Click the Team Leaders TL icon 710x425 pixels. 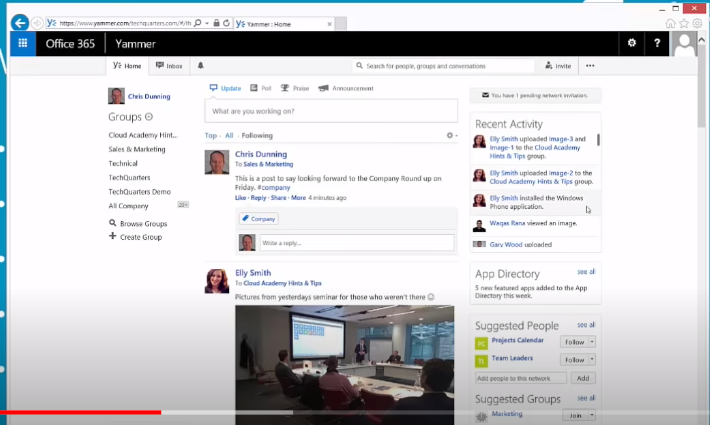(481, 361)
